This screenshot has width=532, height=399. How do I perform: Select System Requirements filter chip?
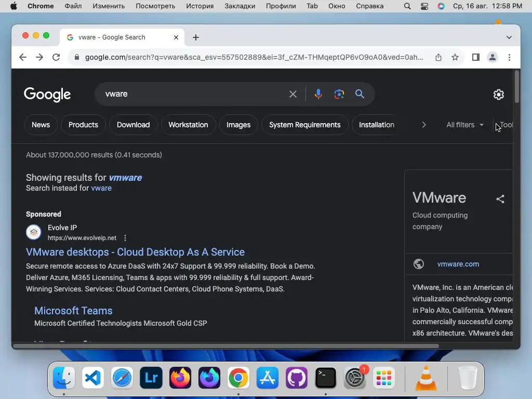click(304, 125)
